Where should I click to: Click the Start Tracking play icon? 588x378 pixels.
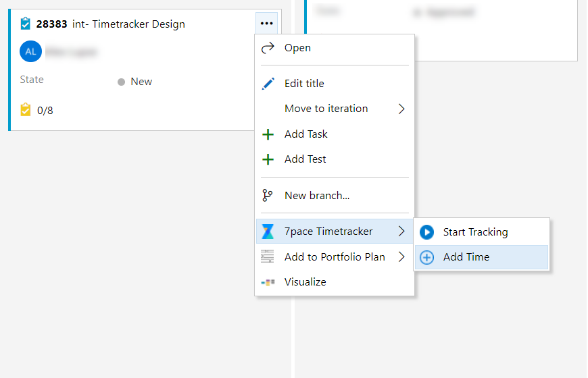(x=426, y=232)
